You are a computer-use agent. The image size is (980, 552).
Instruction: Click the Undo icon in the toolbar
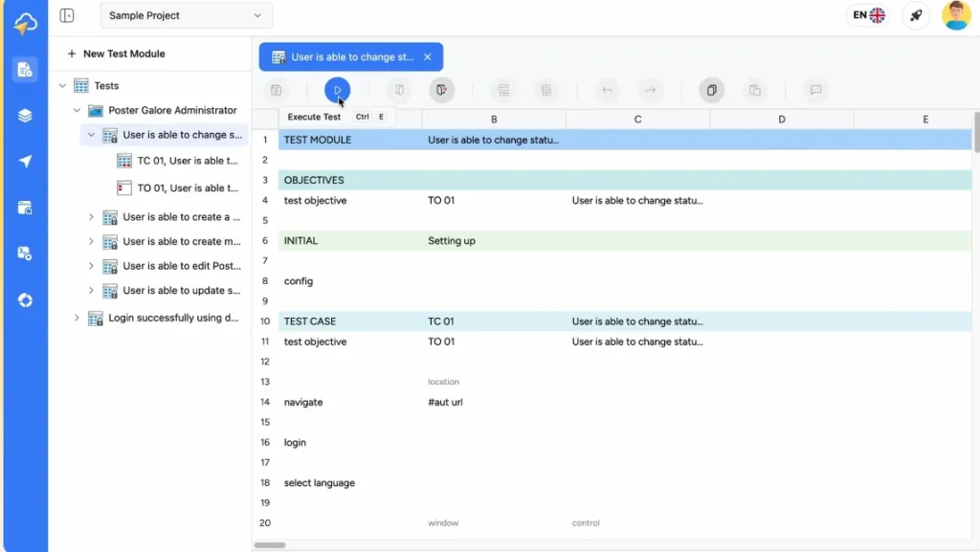[x=607, y=90]
